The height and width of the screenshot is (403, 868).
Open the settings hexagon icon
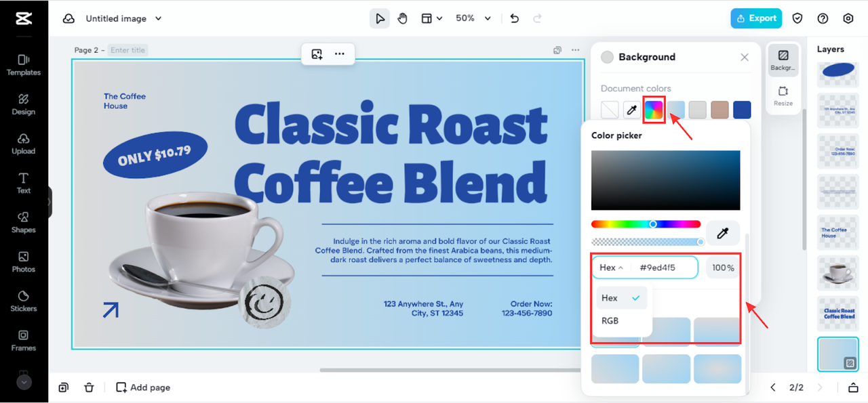[848, 18]
